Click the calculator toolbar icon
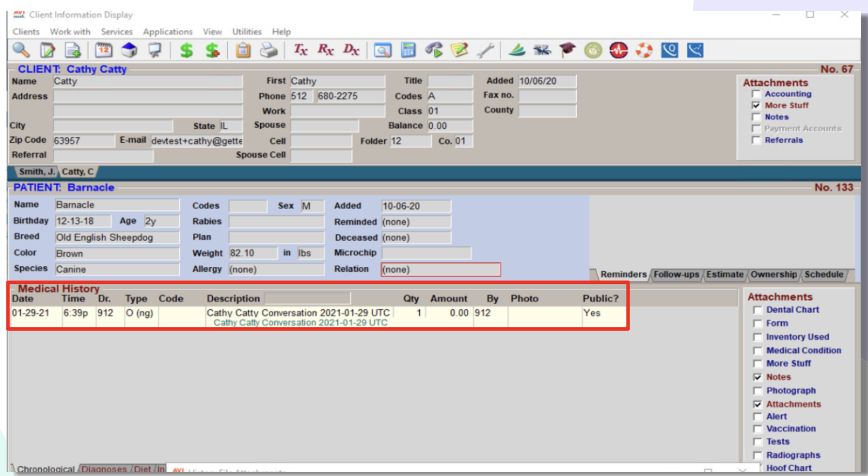Screen dimensions: 868x476 tap(408, 50)
